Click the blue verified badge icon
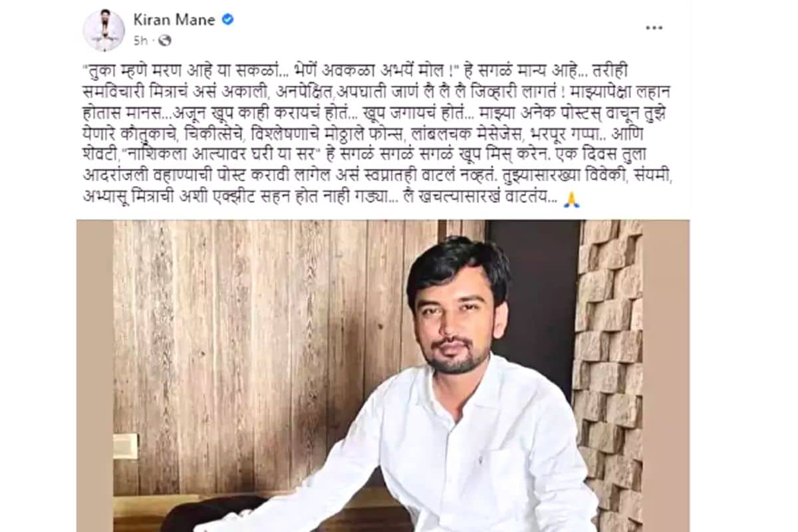 [x=227, y=20]
